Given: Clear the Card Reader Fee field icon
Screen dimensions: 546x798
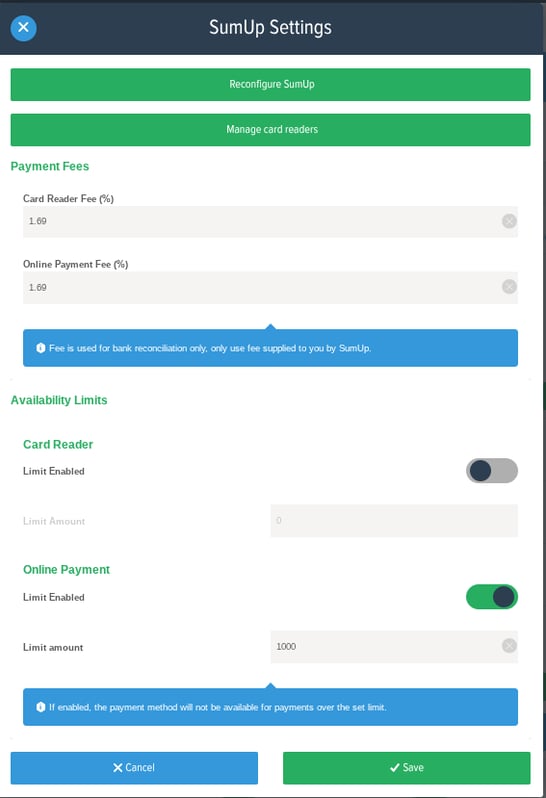Looking at the screenshot, I should tap(509, 221).
